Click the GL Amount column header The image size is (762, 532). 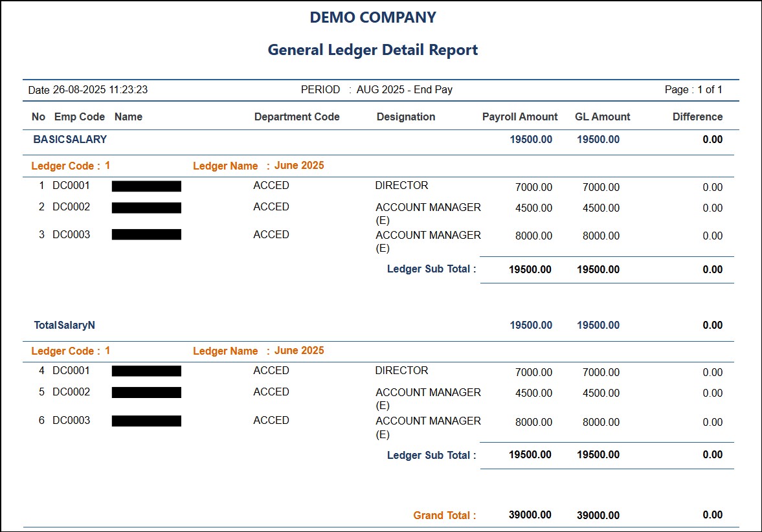tap(602, 117)
